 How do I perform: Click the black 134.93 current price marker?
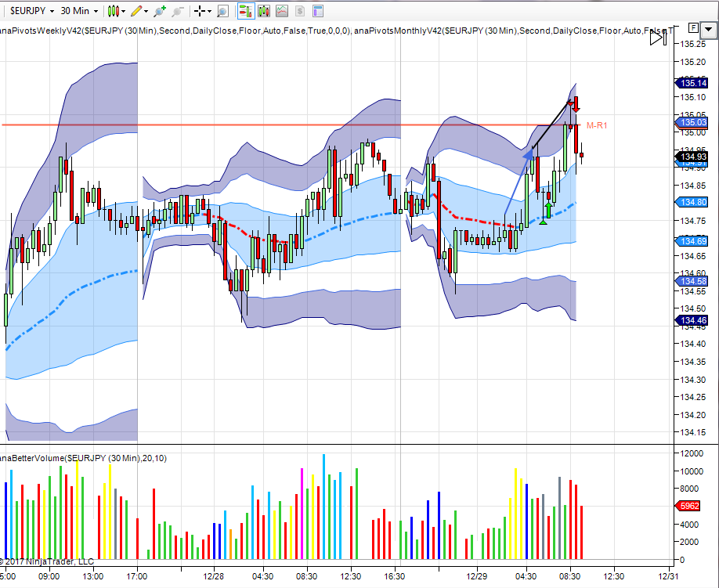click(x=692, y=157)
